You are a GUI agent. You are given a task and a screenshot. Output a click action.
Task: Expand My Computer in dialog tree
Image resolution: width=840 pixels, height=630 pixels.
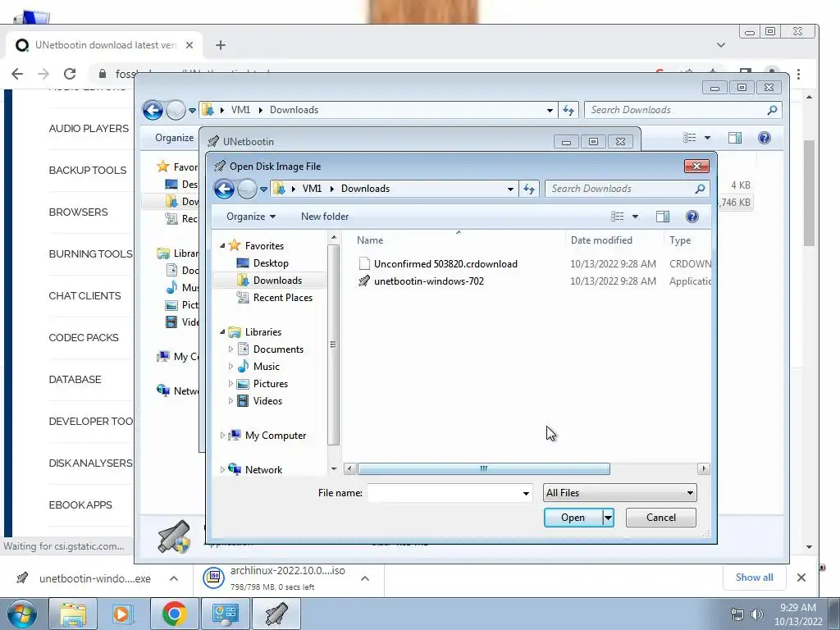pos(223,435)
